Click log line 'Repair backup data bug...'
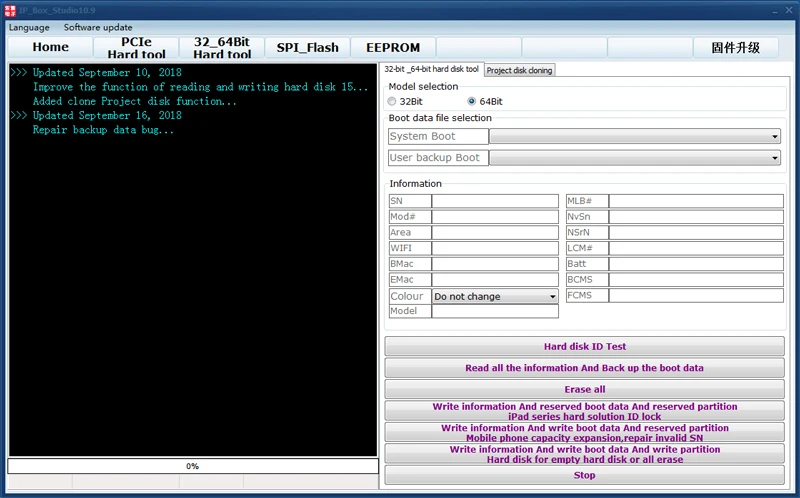 pos(103,130)
